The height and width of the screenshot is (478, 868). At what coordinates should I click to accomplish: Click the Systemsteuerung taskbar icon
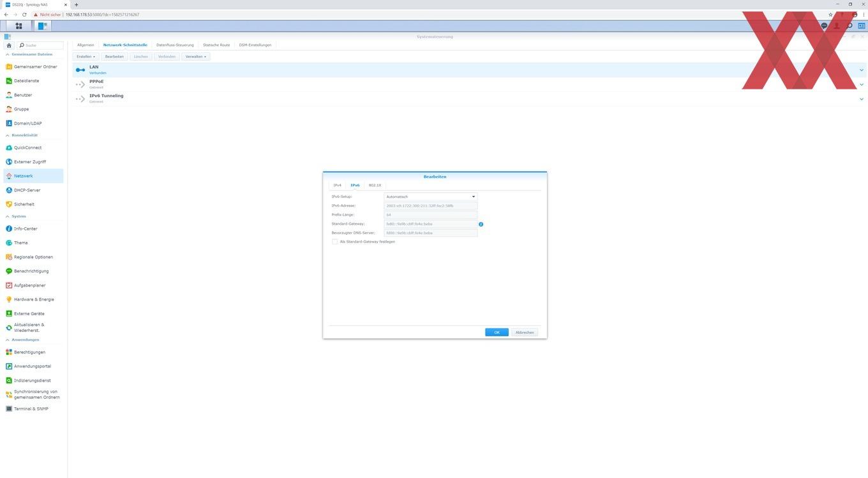[43, 26]
